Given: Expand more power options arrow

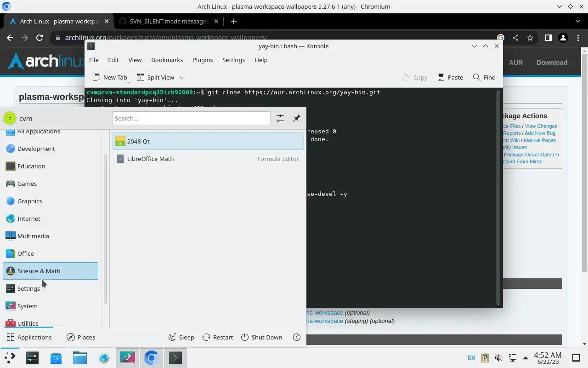Looking at the screenshot, I should click(x=297, y=337).
